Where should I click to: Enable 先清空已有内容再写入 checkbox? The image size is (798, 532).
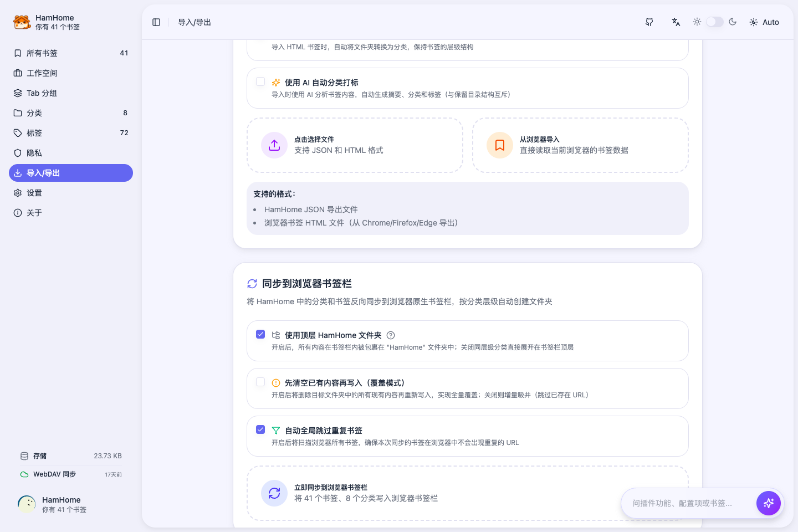(x=260, y=382)
